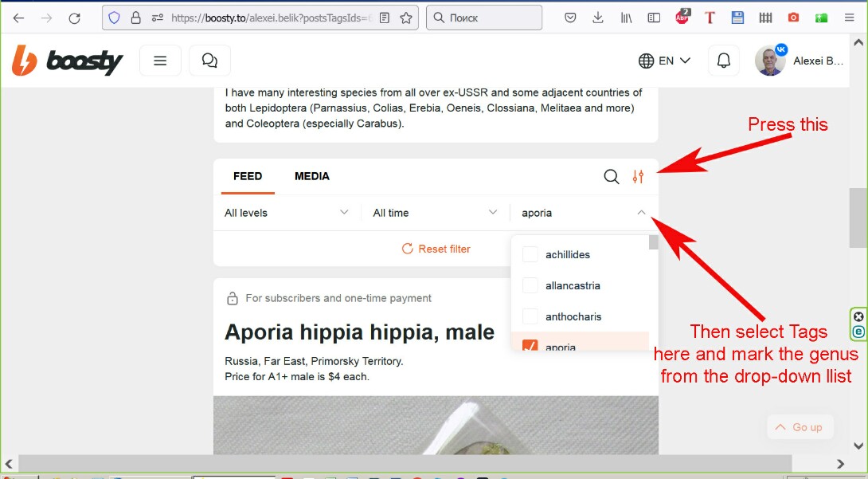Open the Boosty site menu hamburger button

pyautogui.click(x=160, y=61)
